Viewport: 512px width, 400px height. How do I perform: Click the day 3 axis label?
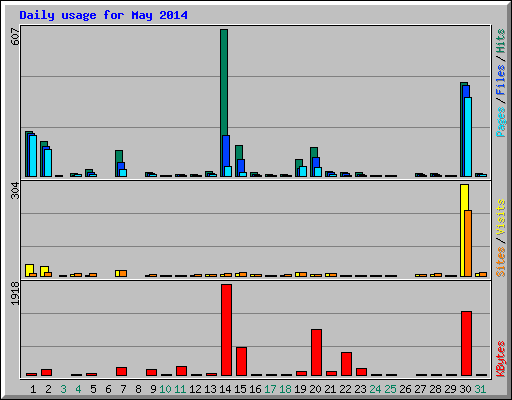pos(63,389)
